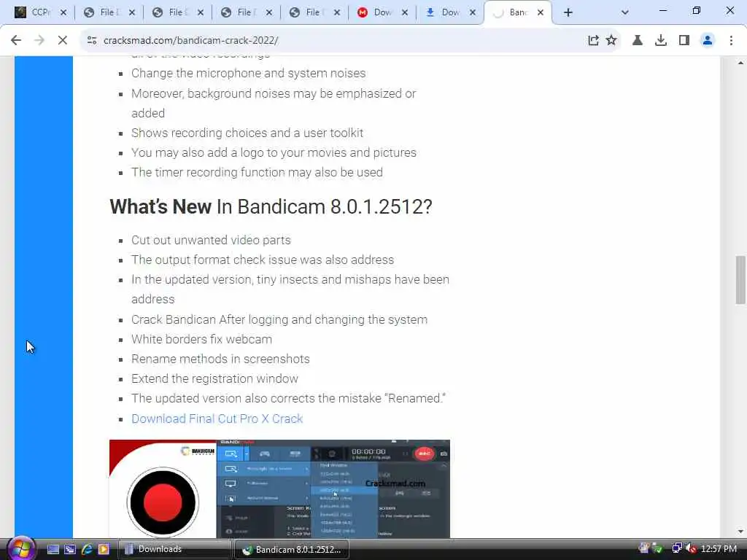Click text 'Extend the registration window'

215,378
